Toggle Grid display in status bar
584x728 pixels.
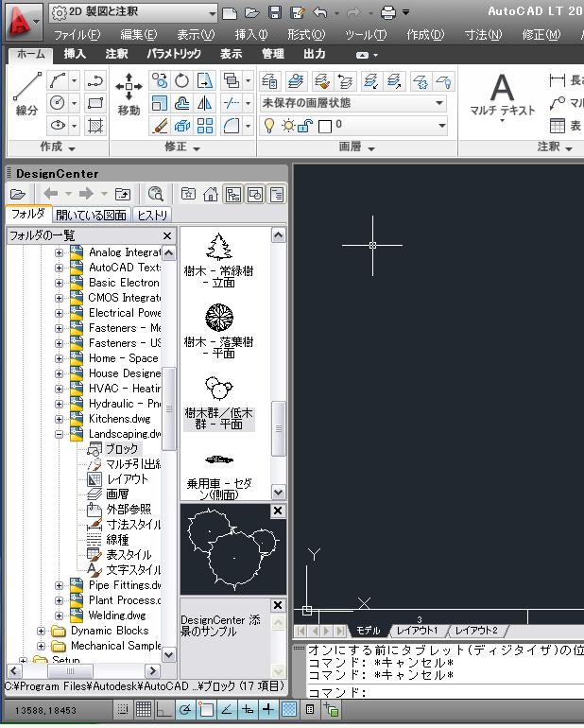tap(144, 709)
